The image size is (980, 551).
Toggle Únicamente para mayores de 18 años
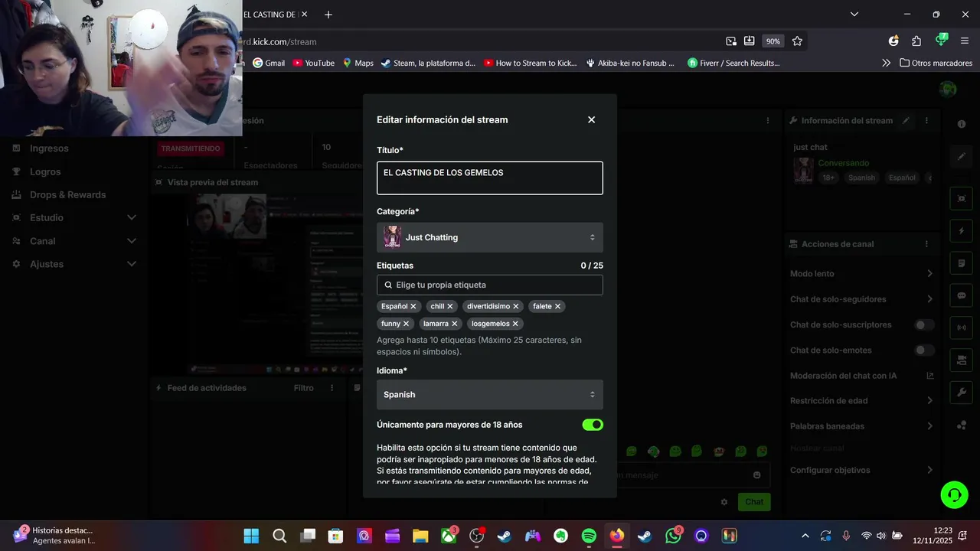click(x=593, y=425)
